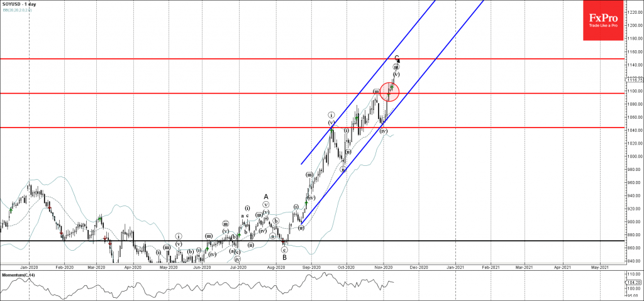Click the red circle breakout marker
Viewport: 644px width, 301px height.
coord(389,92)
